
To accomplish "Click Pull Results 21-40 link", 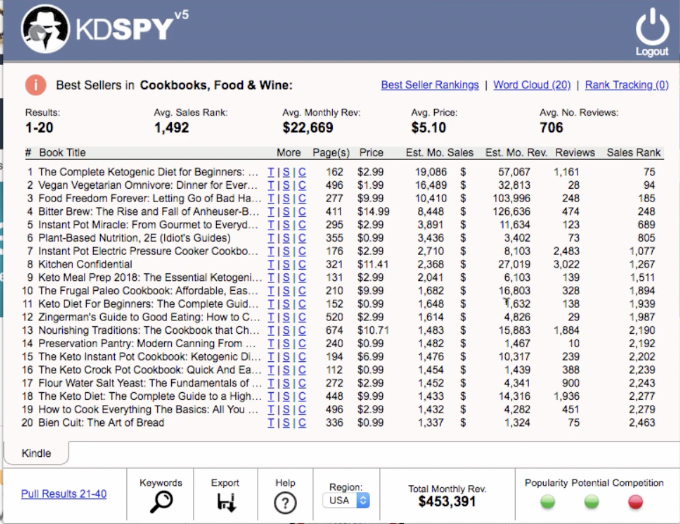I will point(64,494).
